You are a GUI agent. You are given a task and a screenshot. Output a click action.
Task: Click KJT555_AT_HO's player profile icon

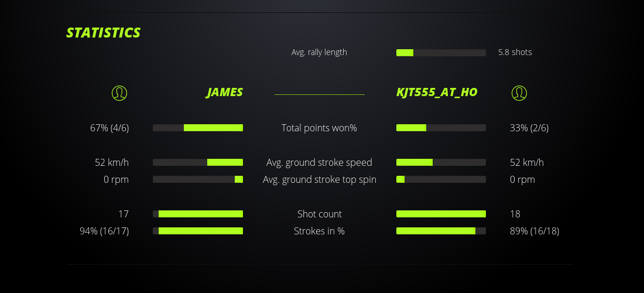[x=519, y=93]
